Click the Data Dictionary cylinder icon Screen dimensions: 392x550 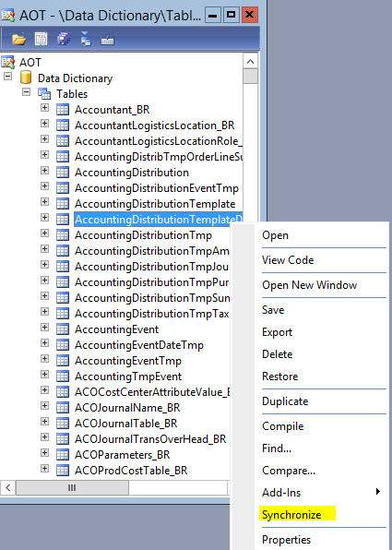point(26,78)
